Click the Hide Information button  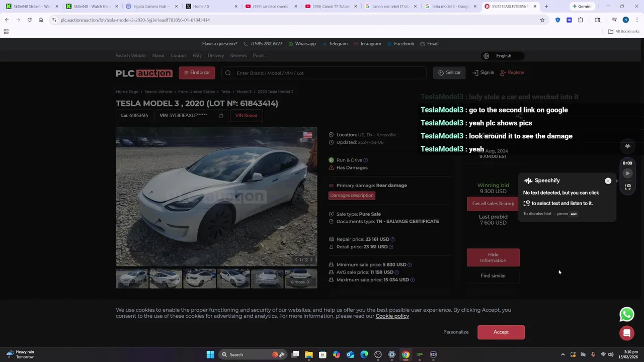pyautogui.click(x=493, y=257)
